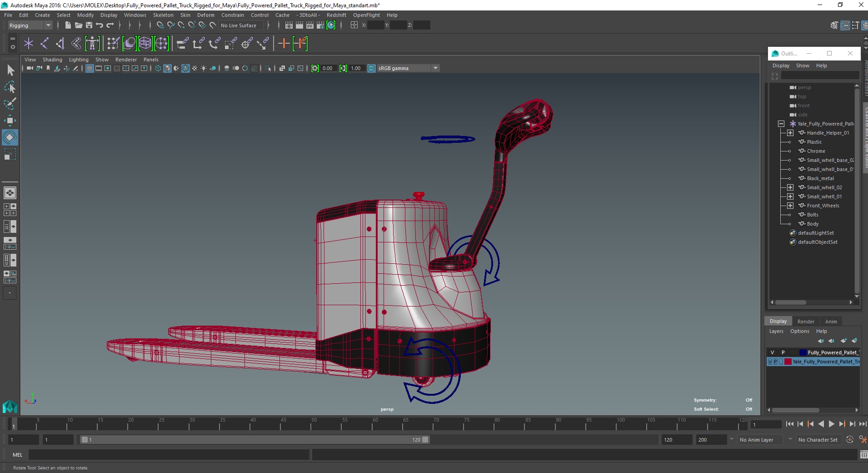Open the viewport Shading menu
This screenshot has width=868, height=473.
coord(52,60)
